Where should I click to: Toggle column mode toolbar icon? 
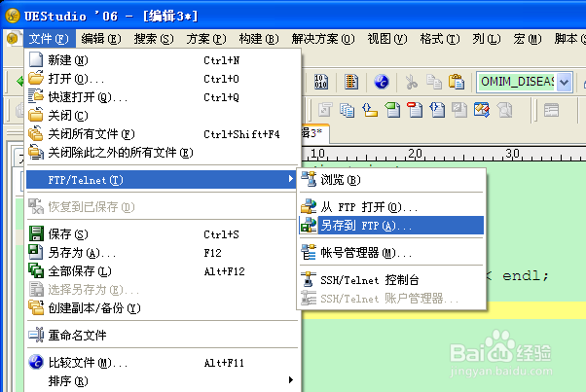351,82
